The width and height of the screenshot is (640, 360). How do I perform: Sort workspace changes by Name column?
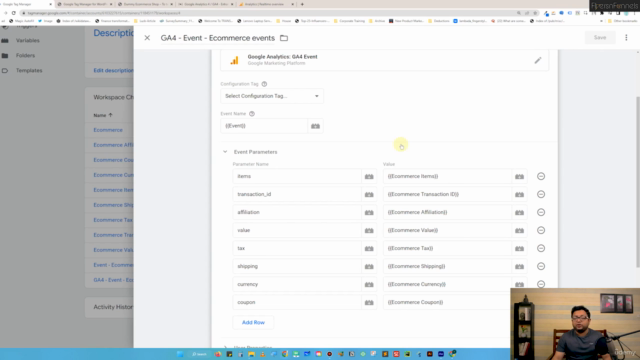coord(103,115)
